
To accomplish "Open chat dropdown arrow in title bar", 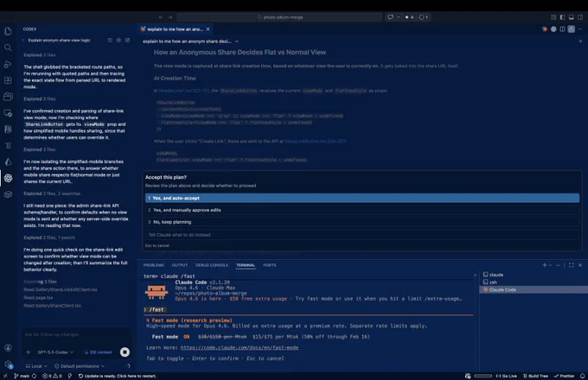I will [398, 17].
